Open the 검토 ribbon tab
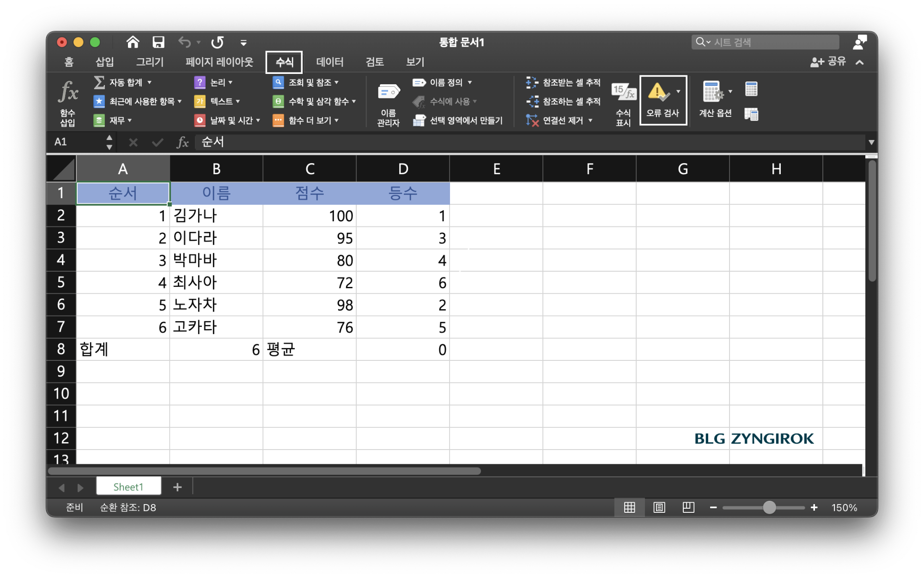 tap(374, 61)
